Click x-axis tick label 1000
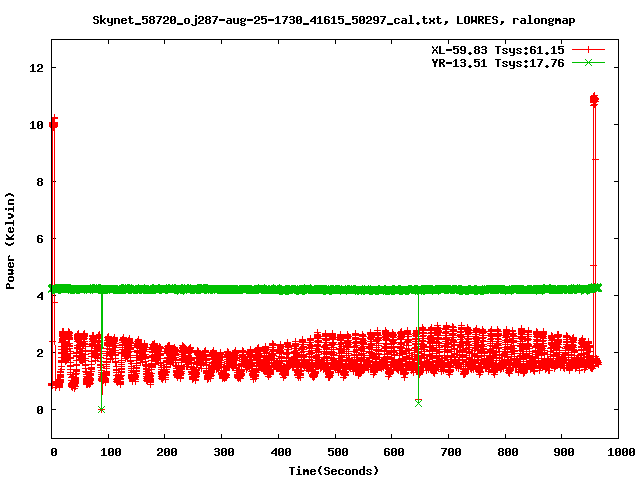 pos(621,452)
